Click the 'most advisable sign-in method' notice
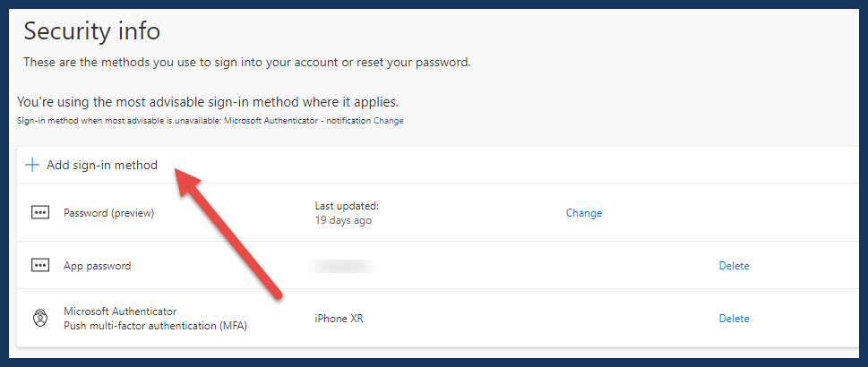This screenshot has height=367, width=868. [x=208, y=102]
